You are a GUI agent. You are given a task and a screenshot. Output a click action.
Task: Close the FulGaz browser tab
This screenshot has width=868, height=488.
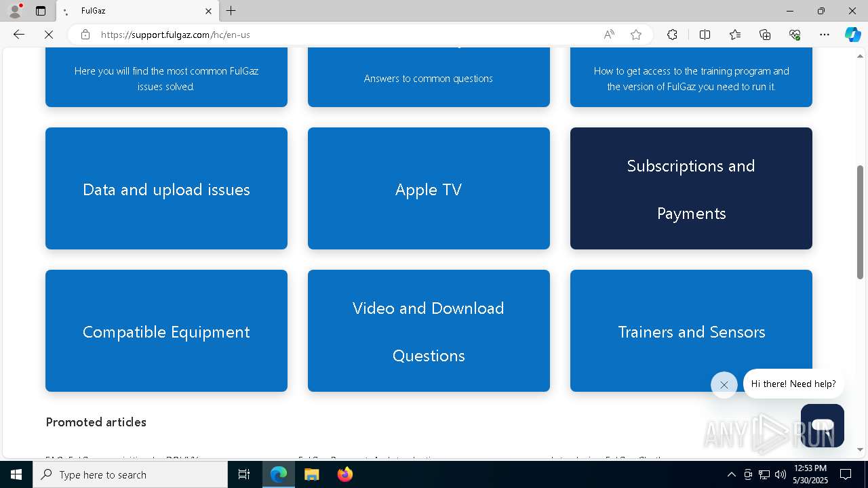click(x=208, y=11)
